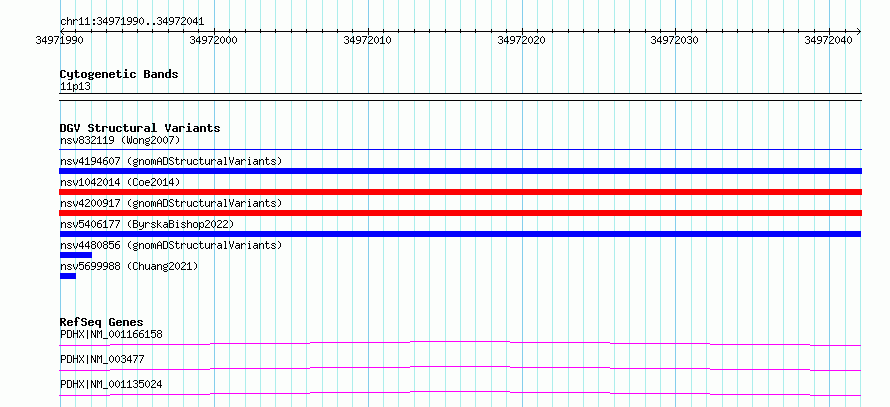Click the short blue bar of nsv4480856
This screenshot has height=407, width=890.
tap(75, 255)
